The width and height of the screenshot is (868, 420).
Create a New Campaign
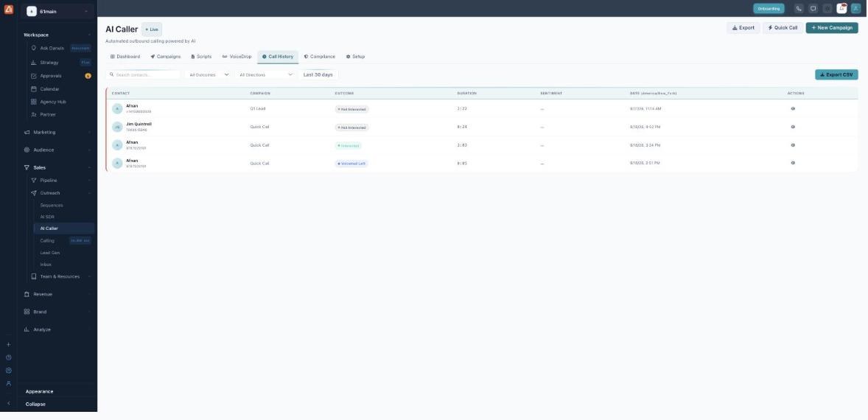[832, 28]
